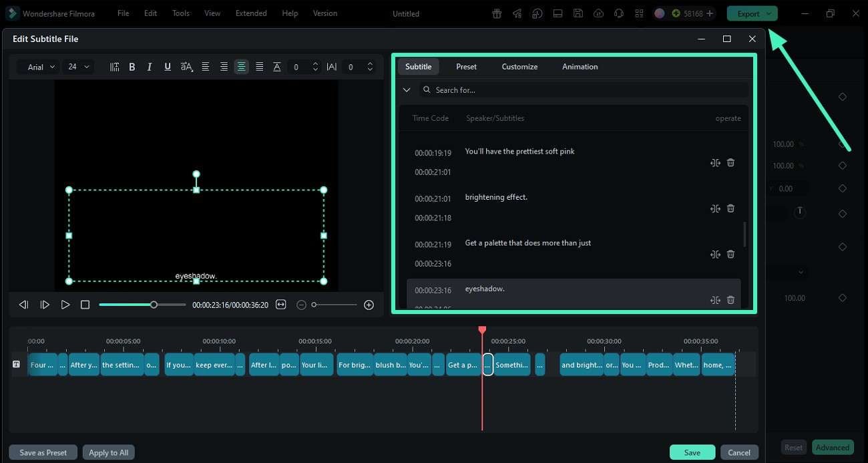Screen dimensions: 868x463
Task: Open the Help menu
Action: 290,13
